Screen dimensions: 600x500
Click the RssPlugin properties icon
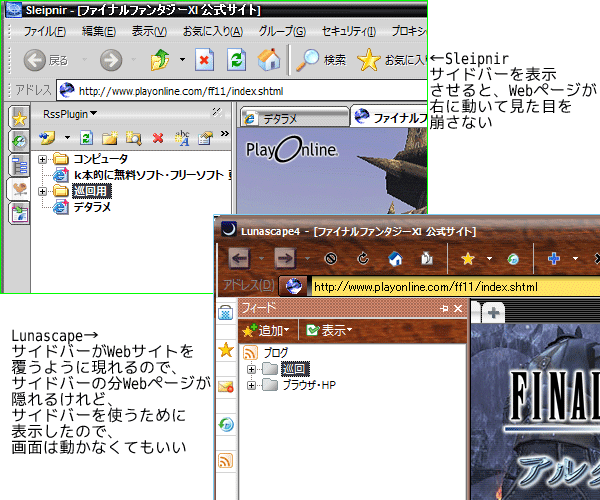pos(205,138)
